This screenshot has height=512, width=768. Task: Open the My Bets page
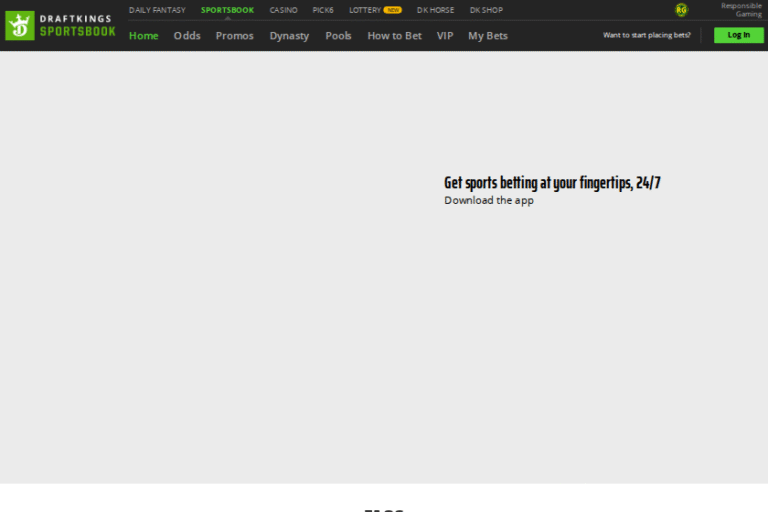(x=488, y=36)
